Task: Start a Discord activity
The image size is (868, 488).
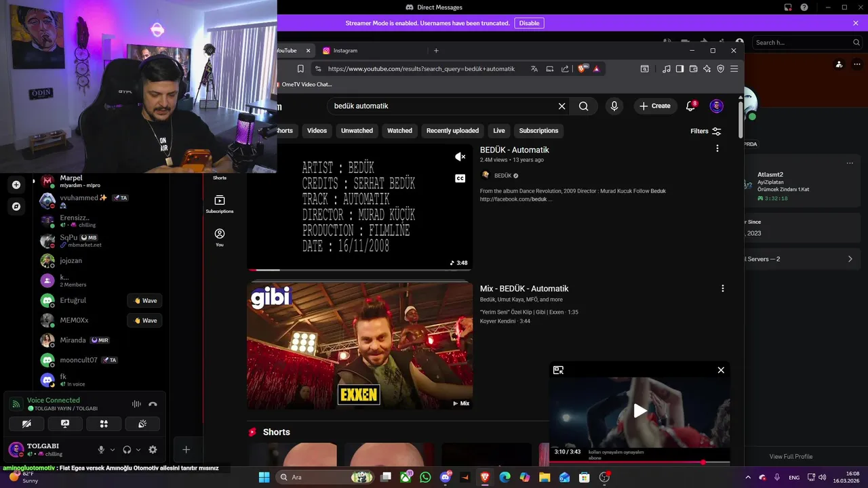Action: point(104,424)
